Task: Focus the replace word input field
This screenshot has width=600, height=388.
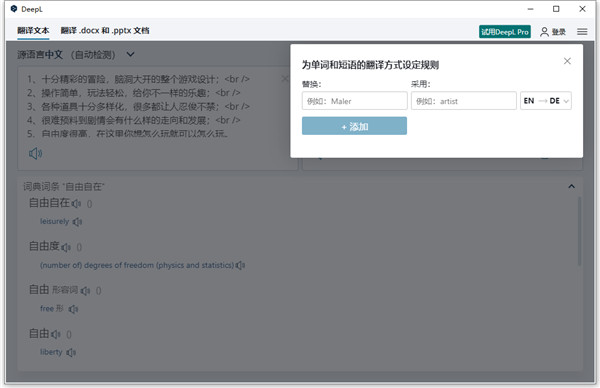Action: [x=354, y=101]
